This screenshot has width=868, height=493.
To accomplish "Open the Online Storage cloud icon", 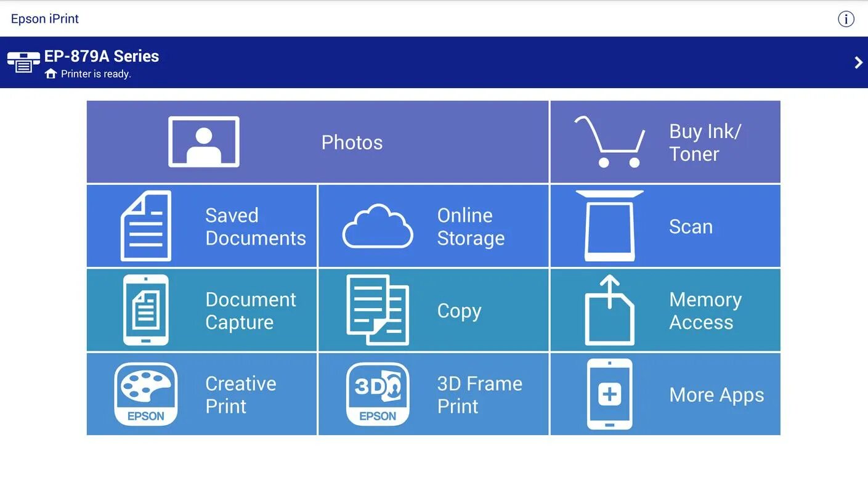I will [378, 226].
